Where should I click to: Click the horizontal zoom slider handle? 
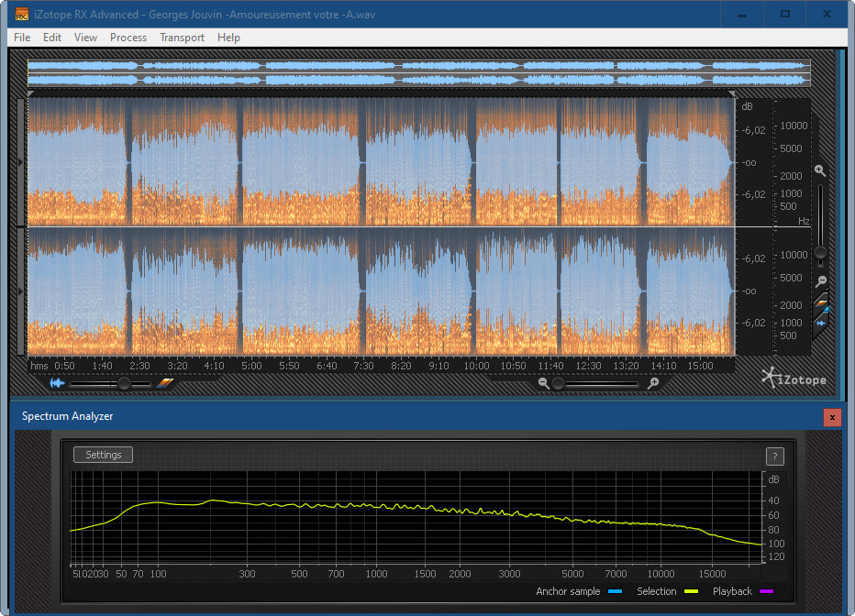tap(559, 383)
